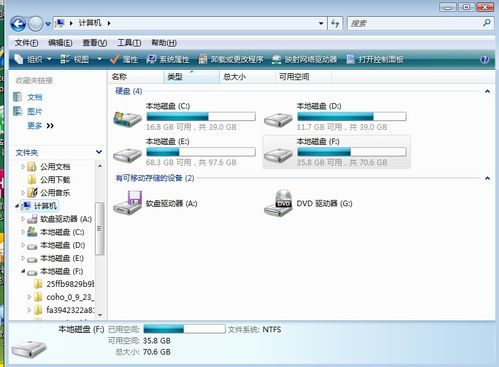Click 卸载或更改程序 in the toolbar
499x367 pixels.
coord(231,59)
